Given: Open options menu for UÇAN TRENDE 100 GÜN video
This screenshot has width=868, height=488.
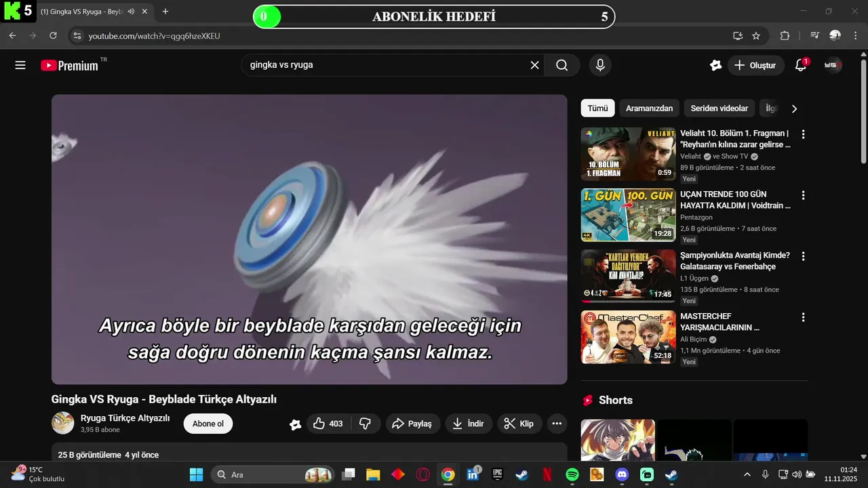Looking at the screenshot, I should pos(803,195).
